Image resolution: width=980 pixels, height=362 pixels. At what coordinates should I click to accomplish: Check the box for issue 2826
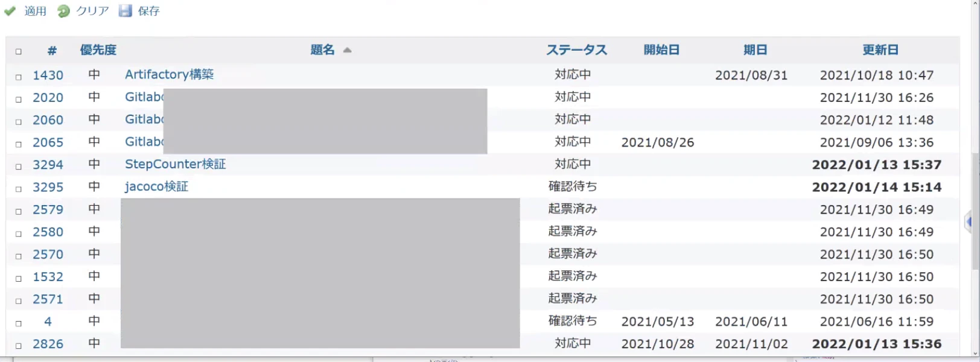coord(18,346)
